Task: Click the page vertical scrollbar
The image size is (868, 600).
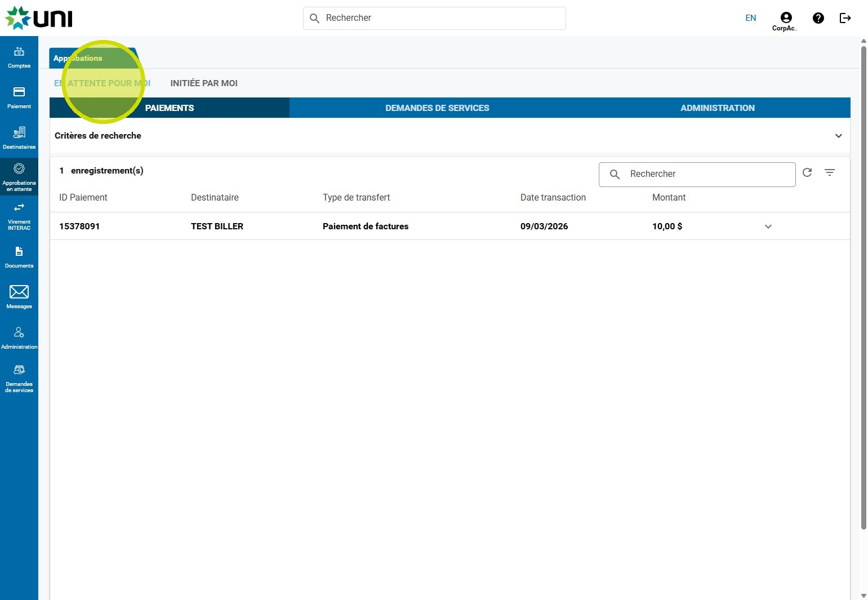Action: [863, 288]
